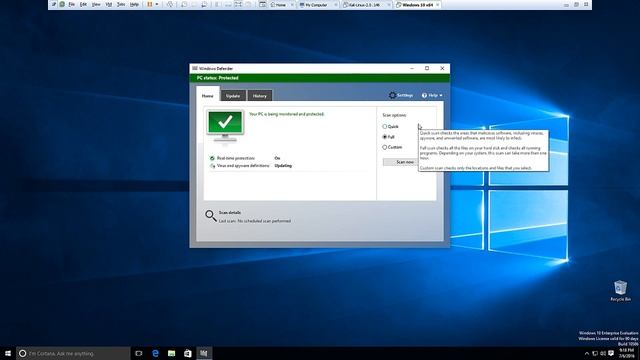Image resolution: width=640 pixels, height=360 pixels.
Task: Click 'Last scan: No scheduled scan performed'
Action: tap(255, 221)
